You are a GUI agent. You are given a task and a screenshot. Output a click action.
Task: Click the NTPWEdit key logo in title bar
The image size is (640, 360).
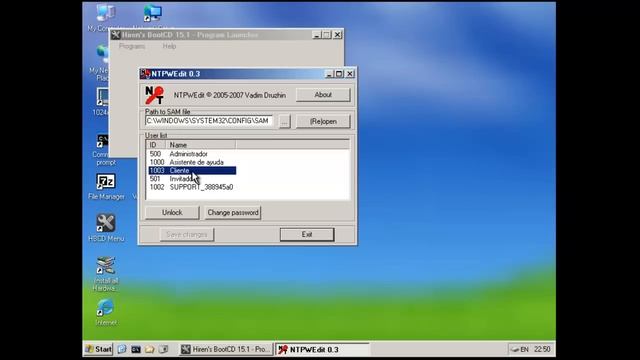145,74
